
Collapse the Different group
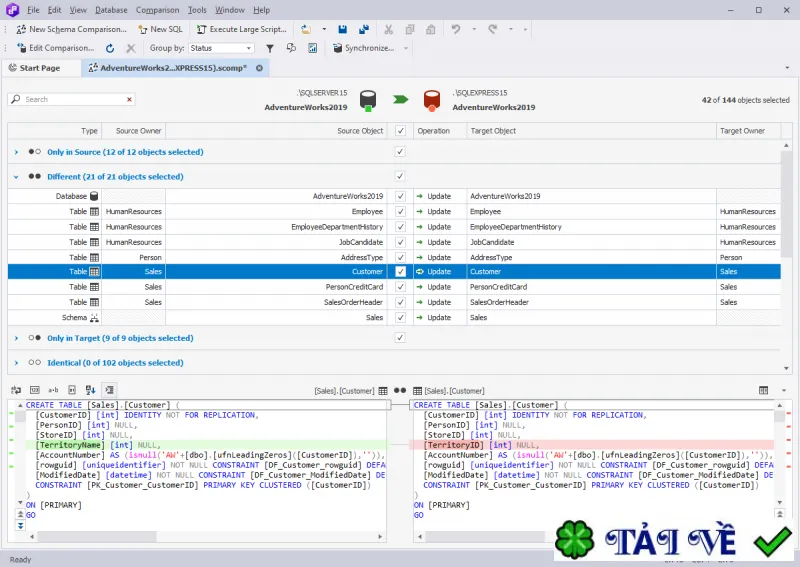coord(16,177)
